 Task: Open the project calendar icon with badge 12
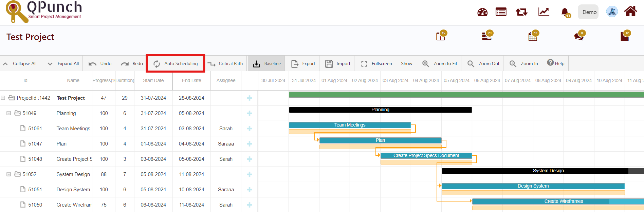(533, 36)
